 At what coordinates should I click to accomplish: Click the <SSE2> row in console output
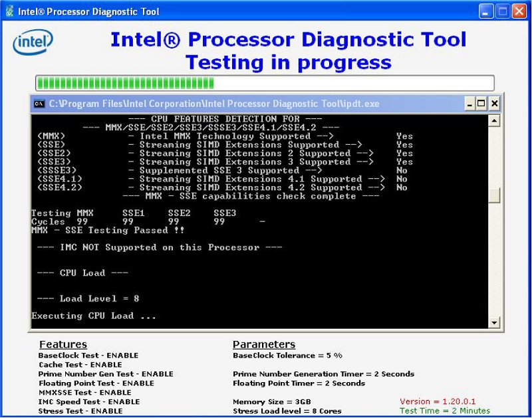click(x=225, y=154)
